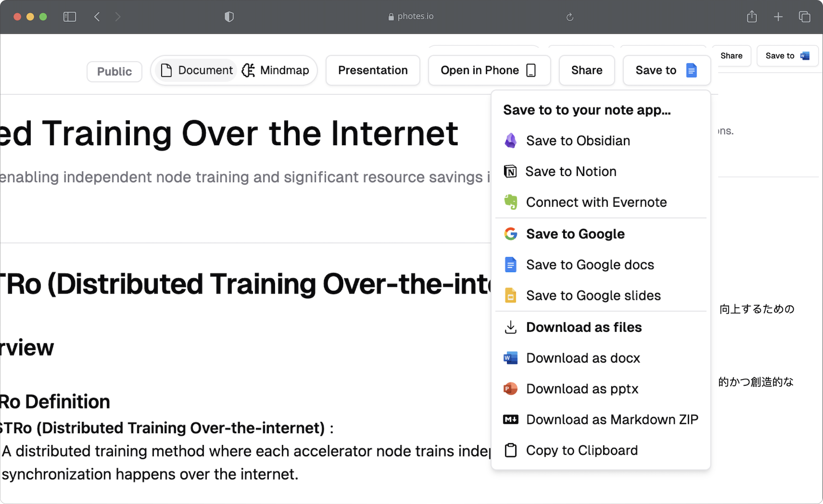
Task: Enable Open in Phone option
Action: [489, 70]
